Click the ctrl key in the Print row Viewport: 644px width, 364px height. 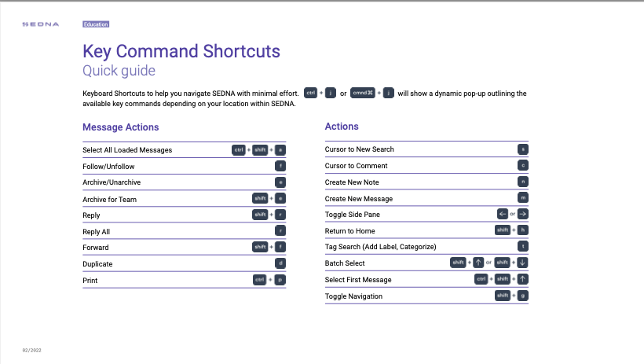tap(260, 280)
